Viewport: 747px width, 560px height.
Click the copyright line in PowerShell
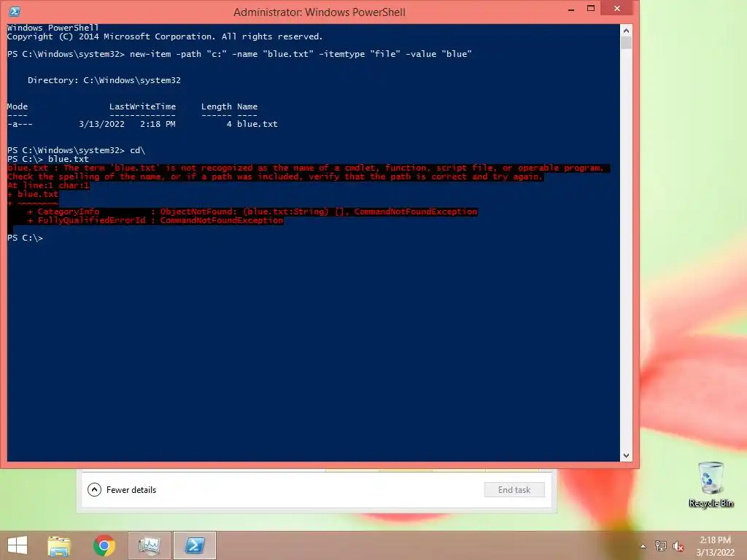(165, 36)
